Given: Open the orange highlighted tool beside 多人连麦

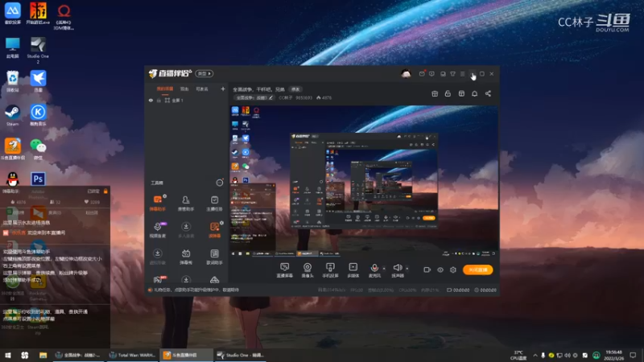Looking at the screenshot, I should click(x=214, y=230).
